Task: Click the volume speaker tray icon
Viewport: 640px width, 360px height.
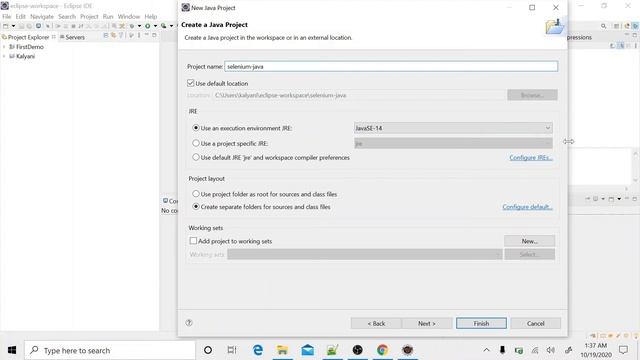Action: pos(551,350)
